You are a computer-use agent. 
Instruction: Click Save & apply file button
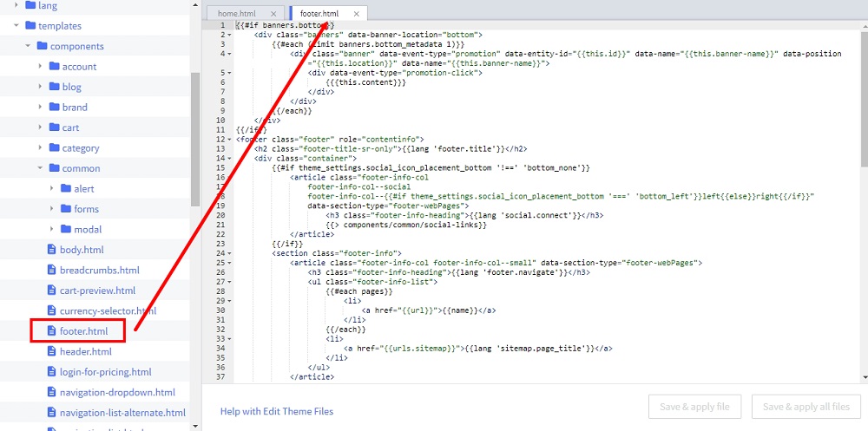[694, 407]
